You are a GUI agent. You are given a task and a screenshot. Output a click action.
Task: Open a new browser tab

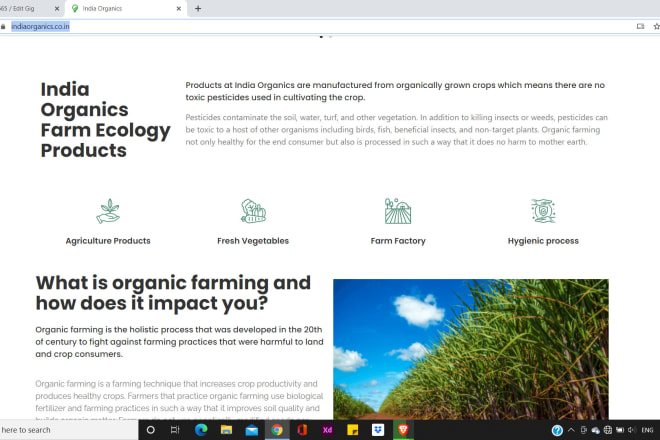[198, 8]
